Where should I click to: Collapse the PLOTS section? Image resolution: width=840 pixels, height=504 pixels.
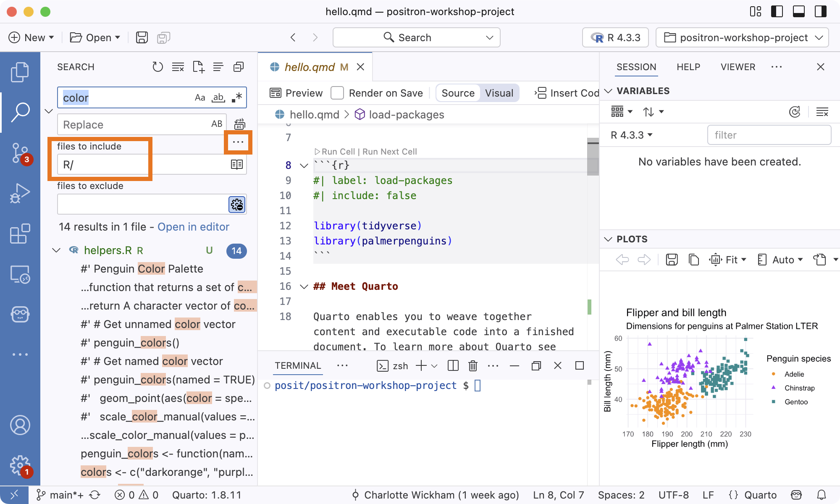608,239
